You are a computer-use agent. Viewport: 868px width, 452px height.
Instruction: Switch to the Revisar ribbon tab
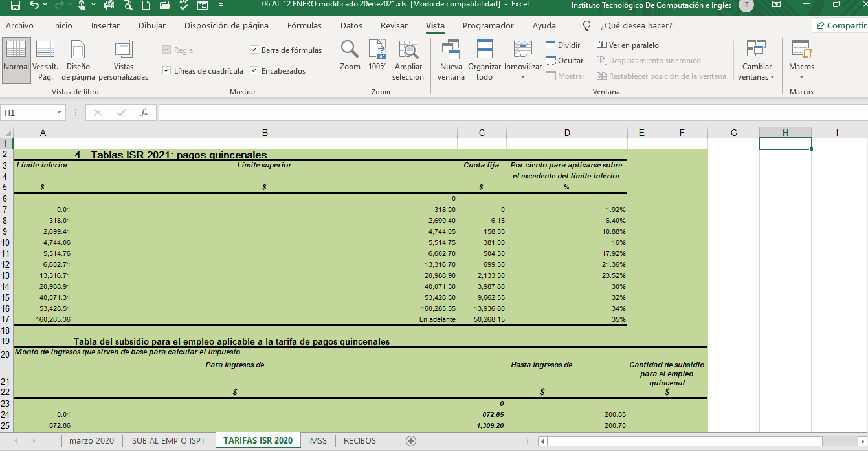pos(394,26)
